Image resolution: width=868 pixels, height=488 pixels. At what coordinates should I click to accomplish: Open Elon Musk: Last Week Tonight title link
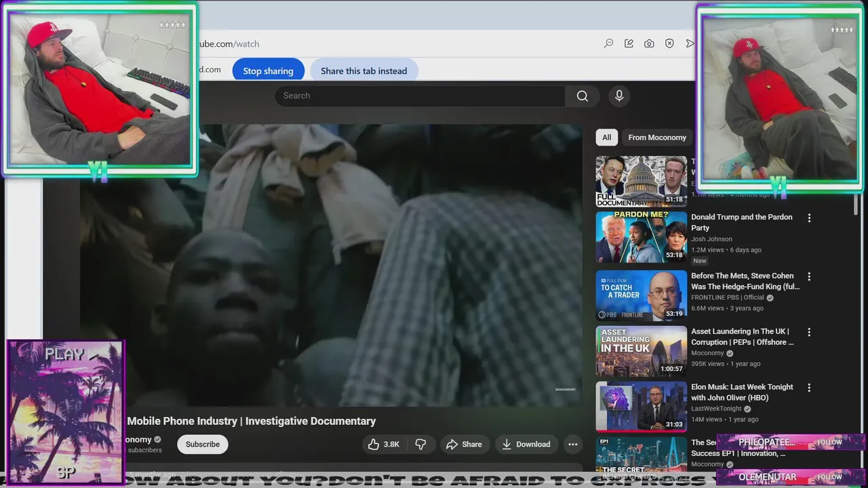click(x=742, y=392)
